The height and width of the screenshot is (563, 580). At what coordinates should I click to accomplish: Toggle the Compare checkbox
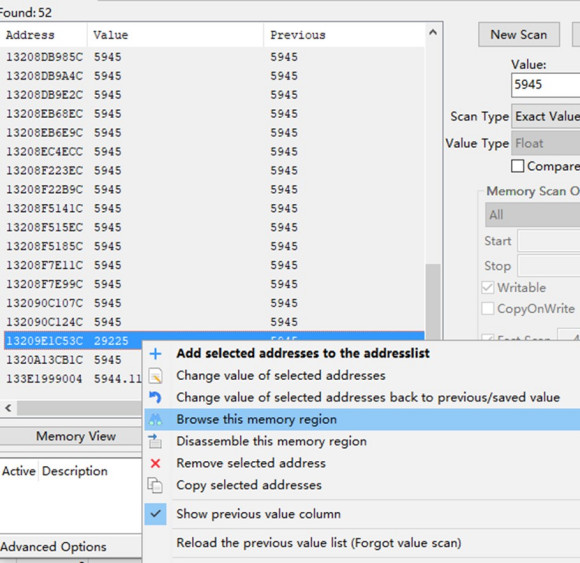(x=517, y=166)
